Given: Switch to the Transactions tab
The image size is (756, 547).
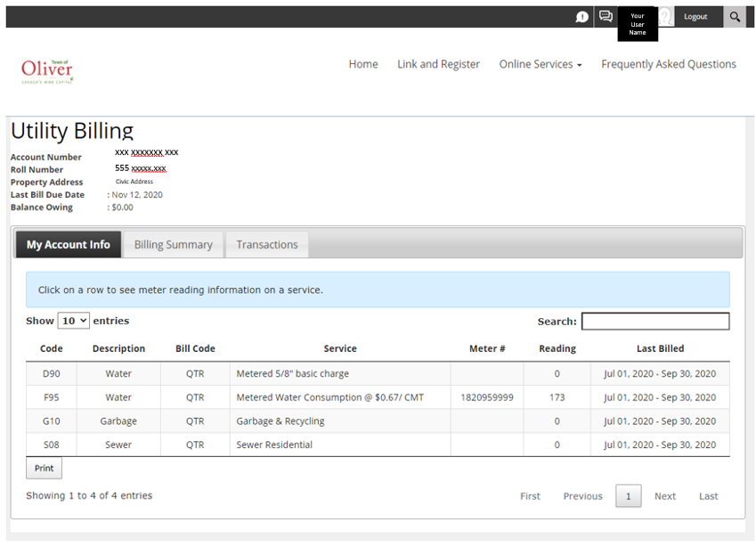Looking at the screenshot, I should point(267,245).
